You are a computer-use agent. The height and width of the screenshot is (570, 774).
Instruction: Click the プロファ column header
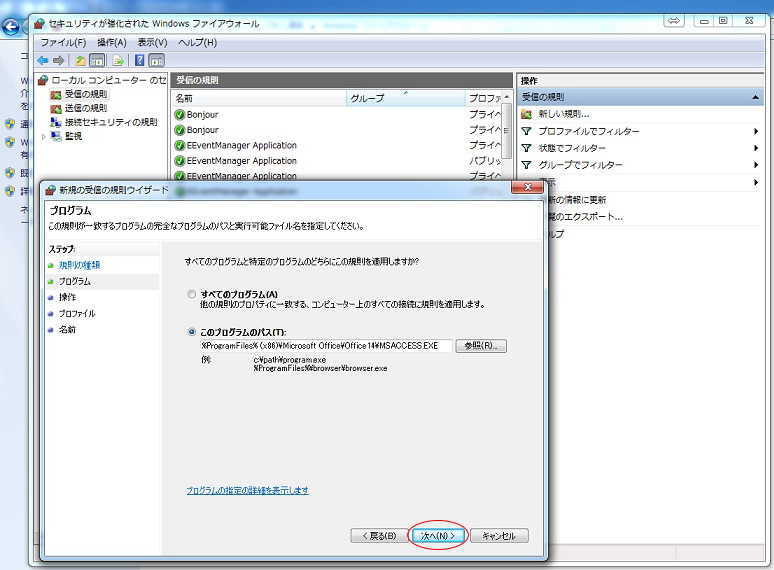point(484,98)
